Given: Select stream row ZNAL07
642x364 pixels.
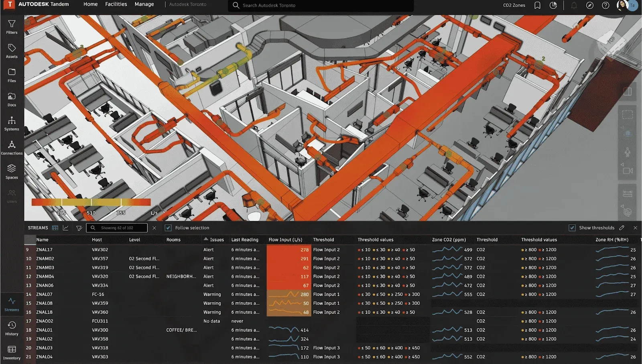Looking at the screenshot, I should tap(333, 294).
